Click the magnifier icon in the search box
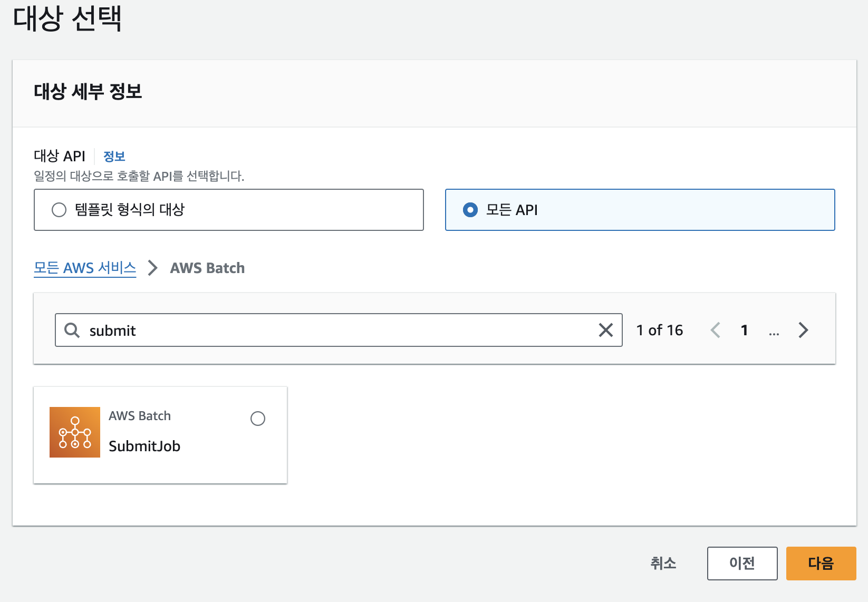This screenshot has width=868, height=602. pos(72,331)
